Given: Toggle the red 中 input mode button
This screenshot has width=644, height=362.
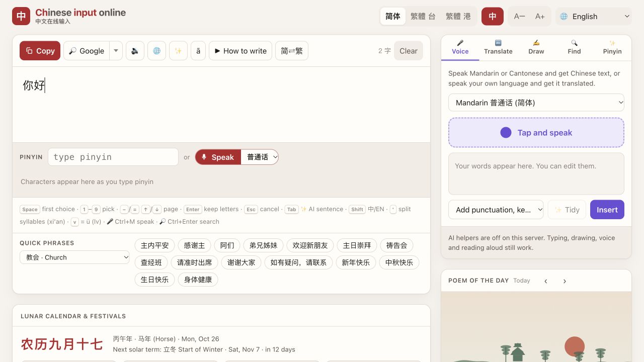Looking at the screenshot, I should (x=493, y=16).
